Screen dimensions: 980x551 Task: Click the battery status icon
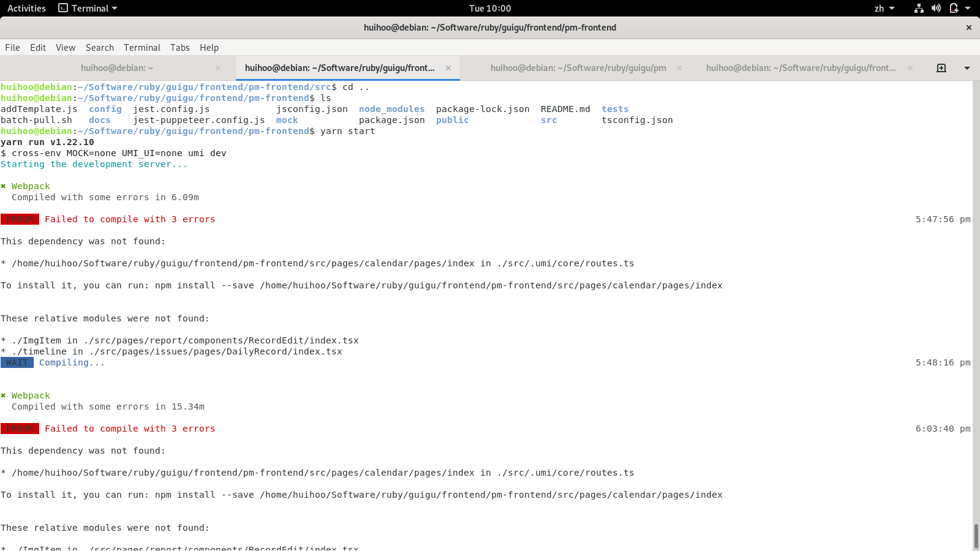[x=954, y=8]
